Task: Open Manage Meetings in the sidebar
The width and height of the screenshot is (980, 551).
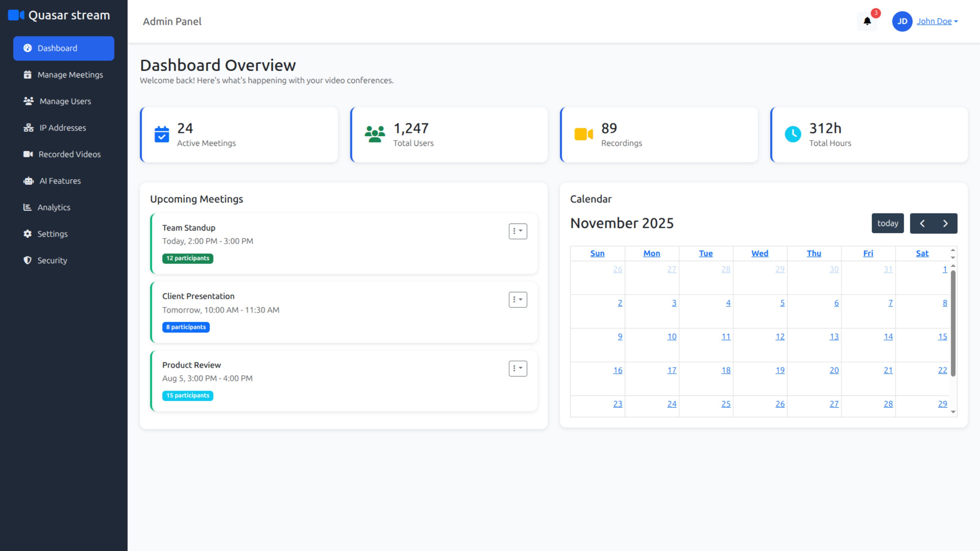Action: pyautogui.click(x=63, y=75)
